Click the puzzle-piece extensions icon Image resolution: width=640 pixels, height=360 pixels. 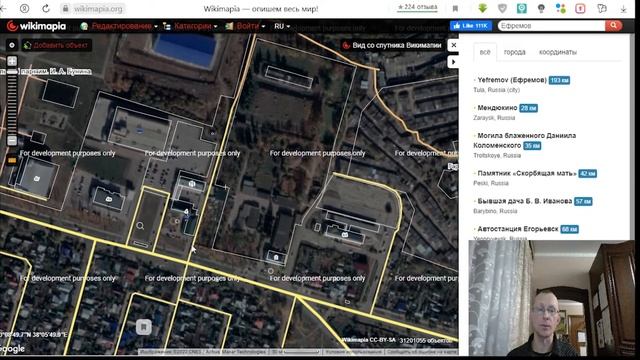(x=602, y=8)
